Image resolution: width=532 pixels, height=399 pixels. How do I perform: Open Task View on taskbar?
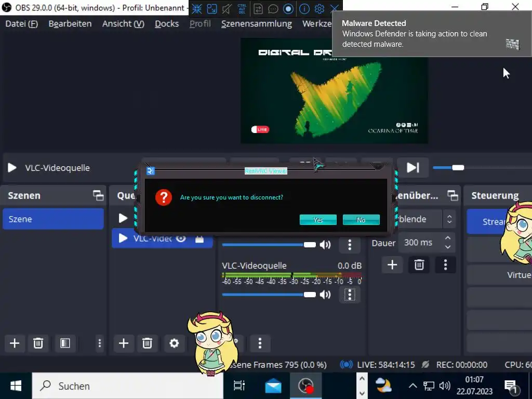click(x=240, y=386)
